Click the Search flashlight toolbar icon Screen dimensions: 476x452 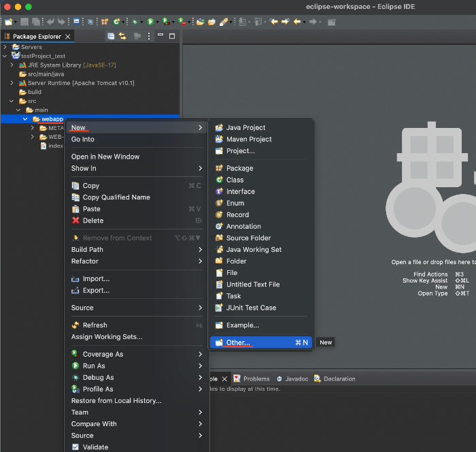(x=224, y=22)
